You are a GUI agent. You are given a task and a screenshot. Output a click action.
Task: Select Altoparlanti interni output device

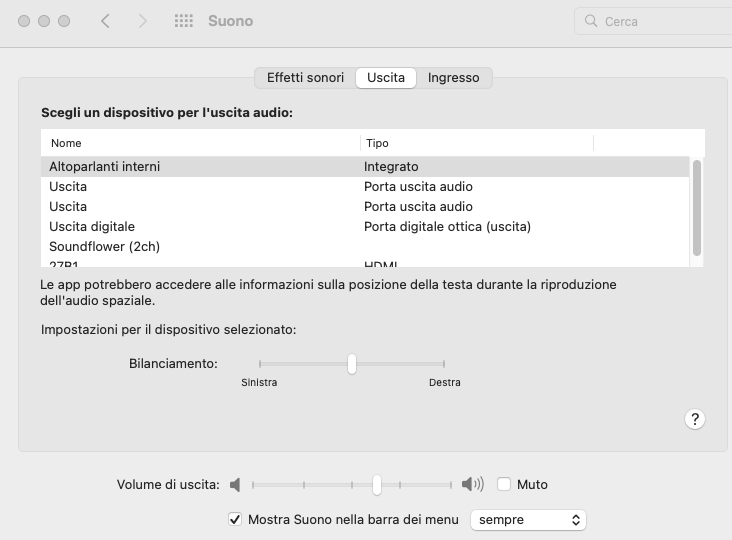[x=365, y=167]
